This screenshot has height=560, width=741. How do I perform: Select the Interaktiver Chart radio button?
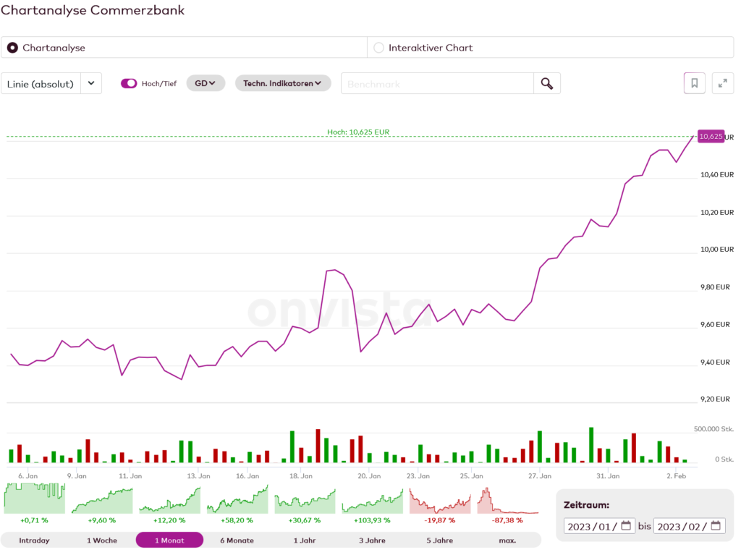(x=378, y=48)
